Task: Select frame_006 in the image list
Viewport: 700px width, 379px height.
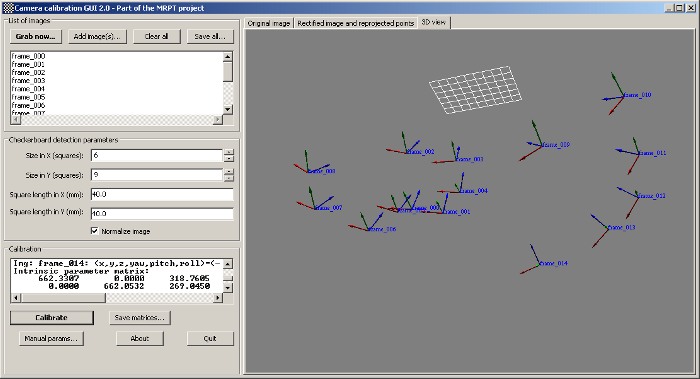Action: (29, 105)
